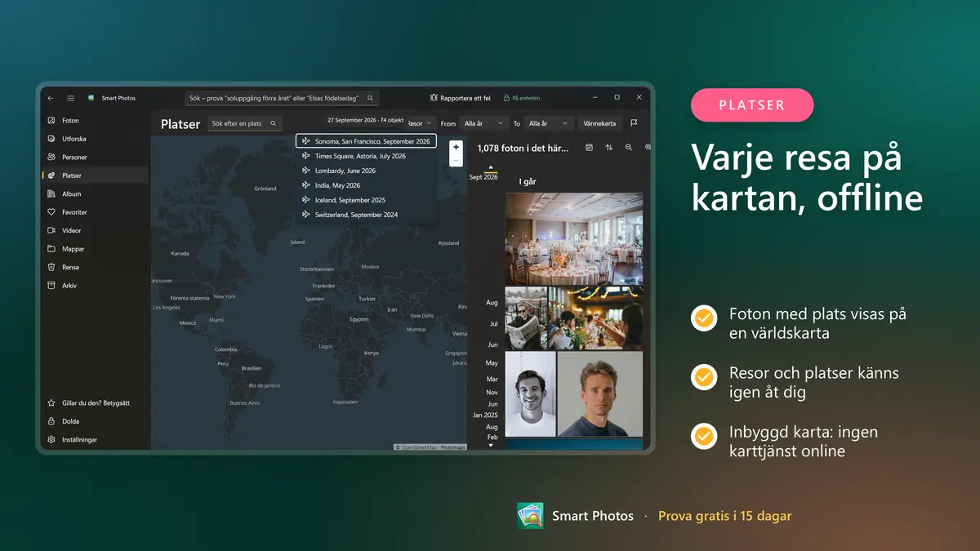This screenshot has width=980, height=551.
Task: Select trip India, May 2026
Action: (x=366, y=185)
